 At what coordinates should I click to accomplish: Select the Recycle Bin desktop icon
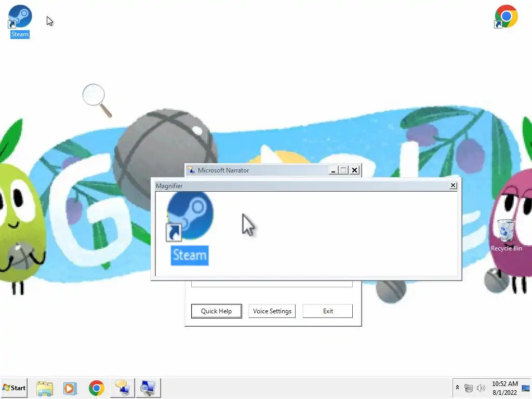[506, 235]
